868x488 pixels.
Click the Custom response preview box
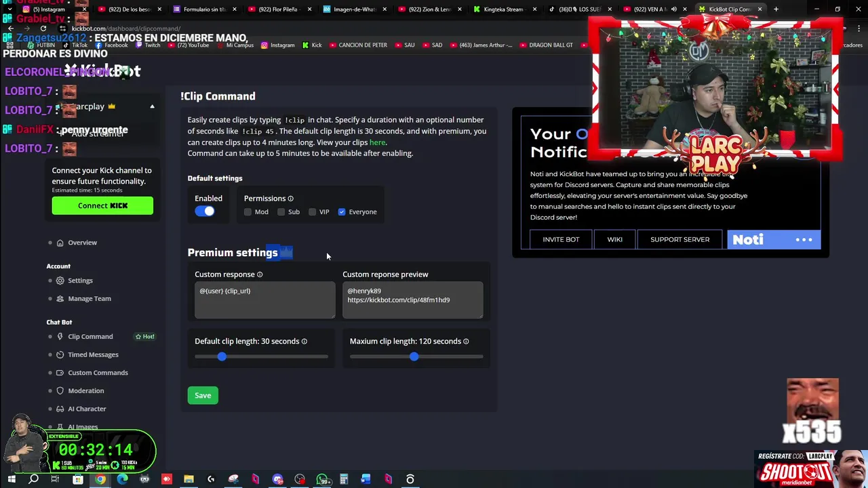point(412,300)
